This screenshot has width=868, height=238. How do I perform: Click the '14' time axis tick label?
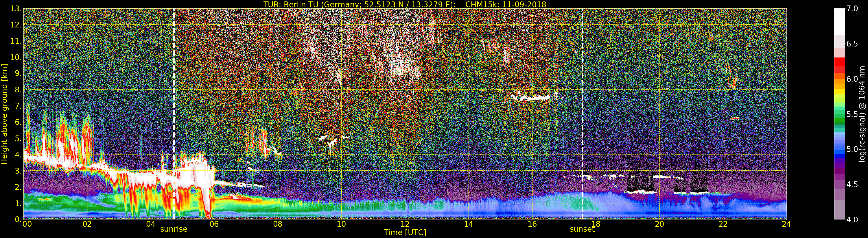click(x=468, y=224)
